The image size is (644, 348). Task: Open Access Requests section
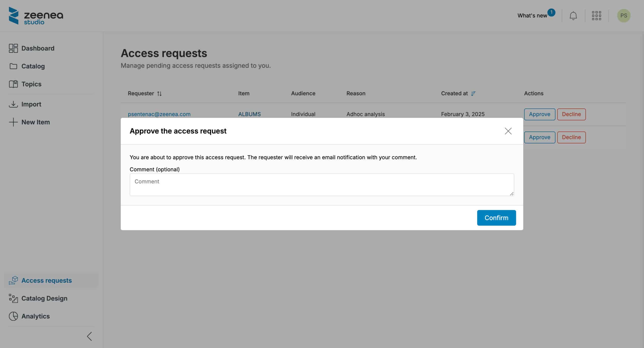click(46, 280)
